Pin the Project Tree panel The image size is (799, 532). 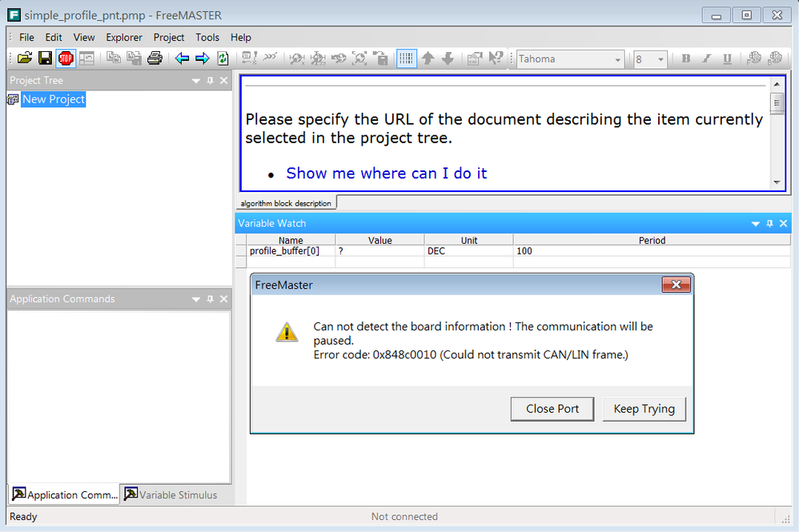click(210, 81)
